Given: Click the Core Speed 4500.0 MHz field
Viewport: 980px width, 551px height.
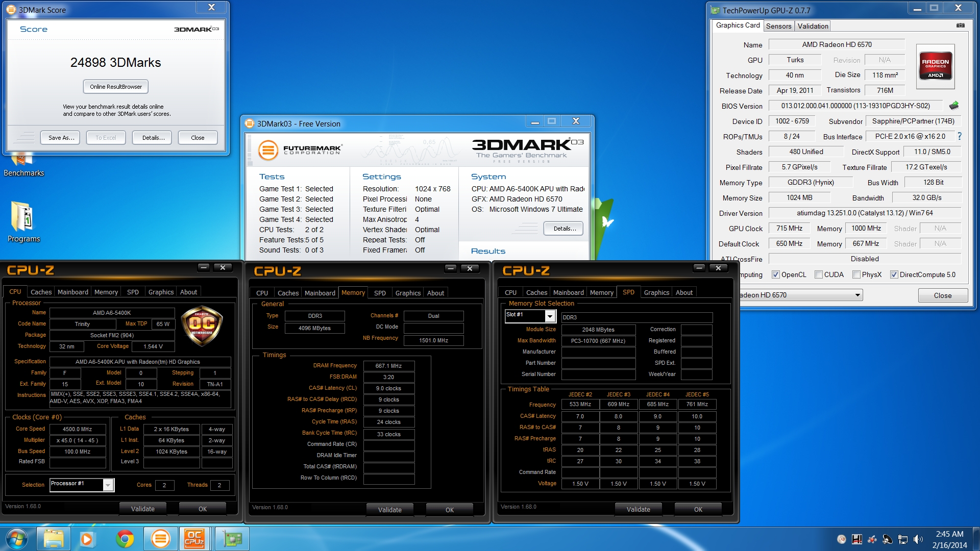Looking at the screenshot, I should click(x=78, y=429).
